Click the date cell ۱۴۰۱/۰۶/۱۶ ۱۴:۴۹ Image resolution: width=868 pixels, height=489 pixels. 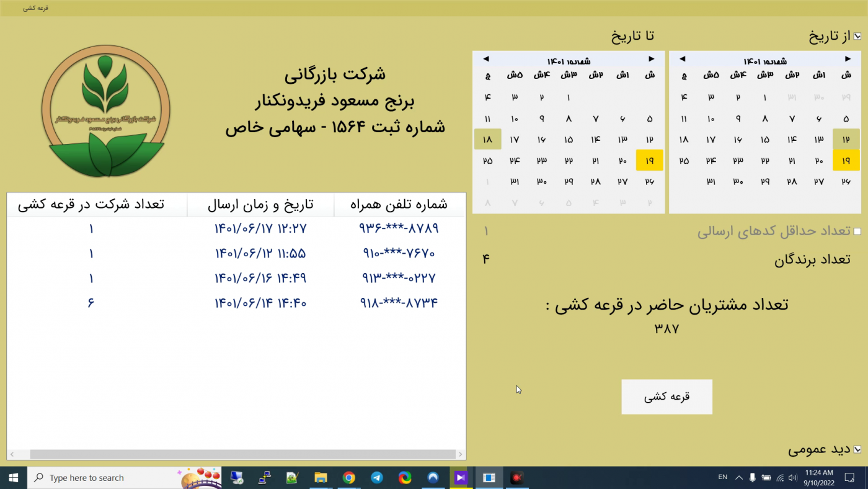pyautogui.click(x=260, y=278)
